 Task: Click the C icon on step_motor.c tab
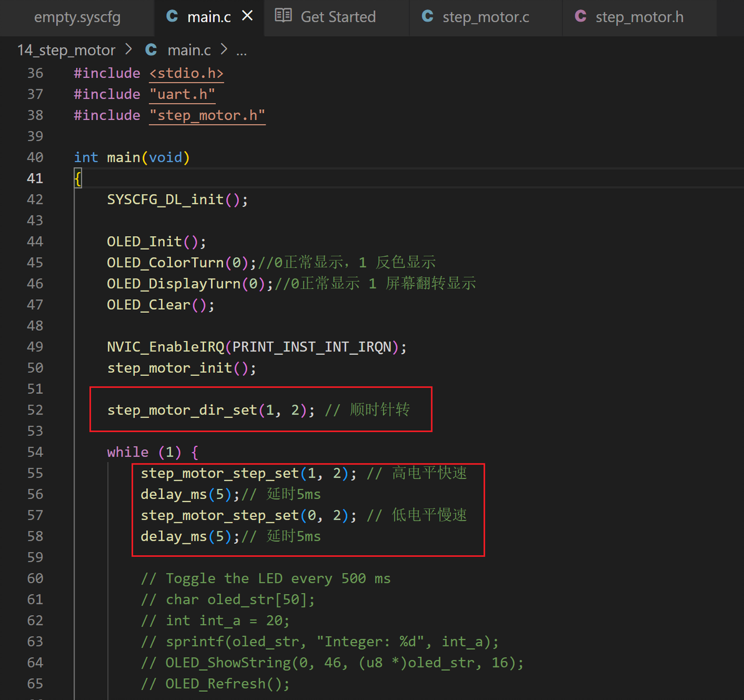428,17
